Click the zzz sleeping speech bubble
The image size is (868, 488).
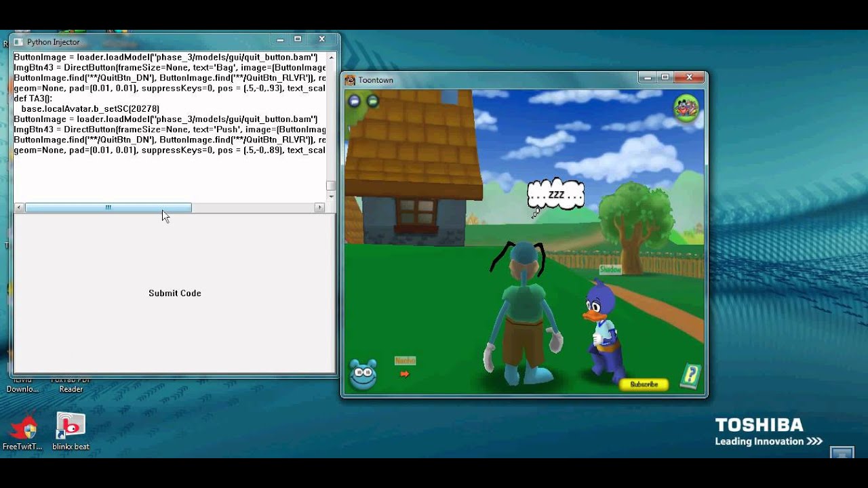(x=555, y=195)
